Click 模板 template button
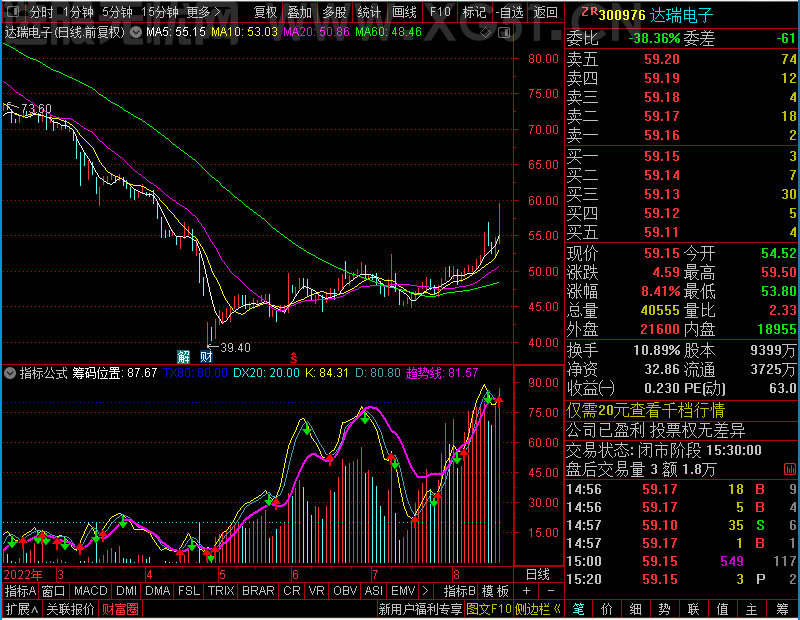The height and width of the screenshot is (620, 800). pos(495,591)
